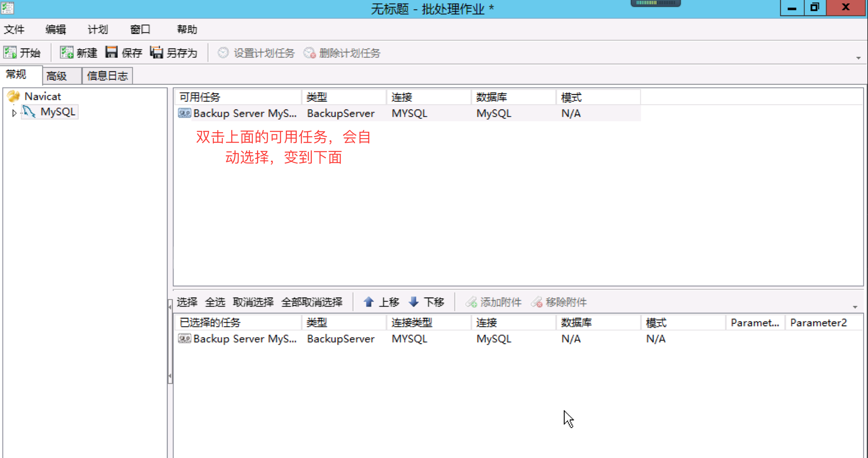Viewport: 868px width, 458px height.
Task: Restore down the batch job window
Action: click(x=815, y=8)
